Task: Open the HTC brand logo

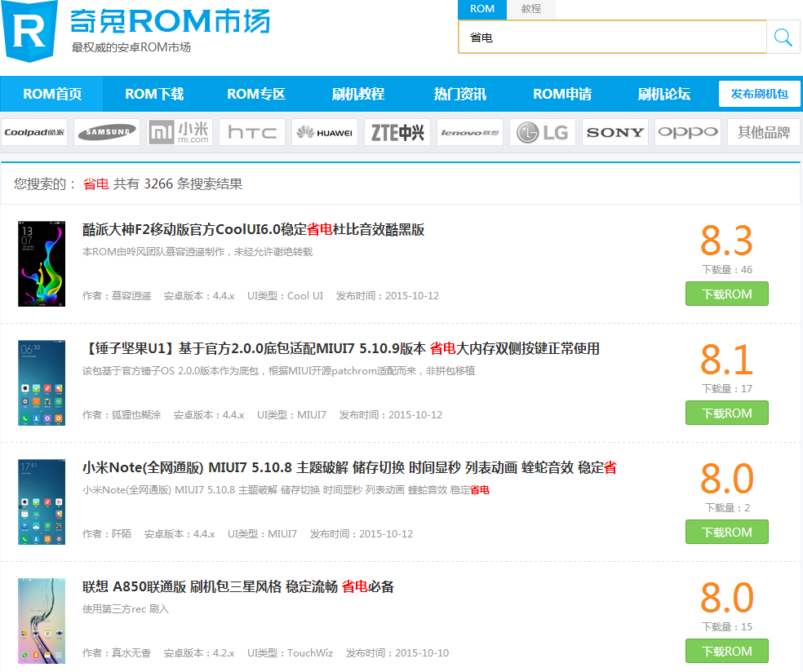Action: (252, 133)
